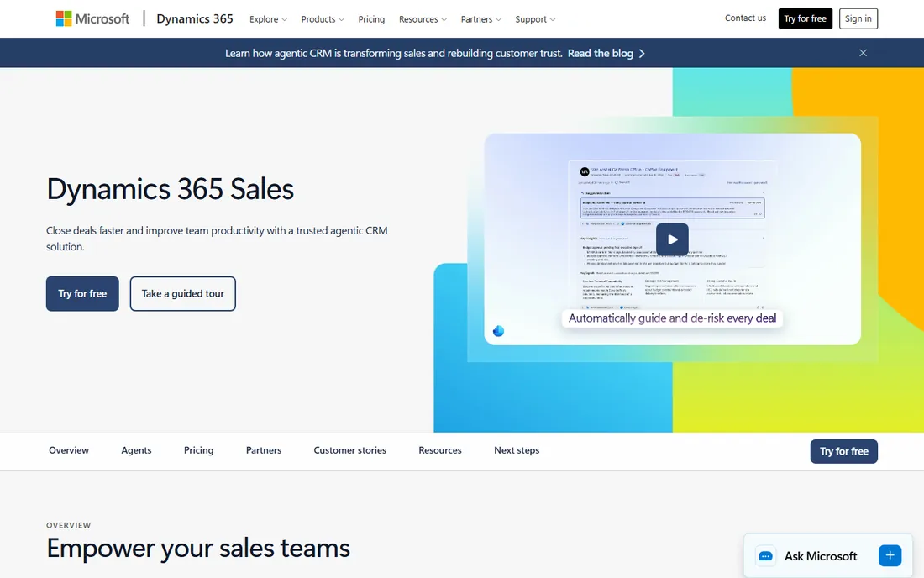
Task: Click the chevron arrow after Read the blog
Action: [642, 53]
